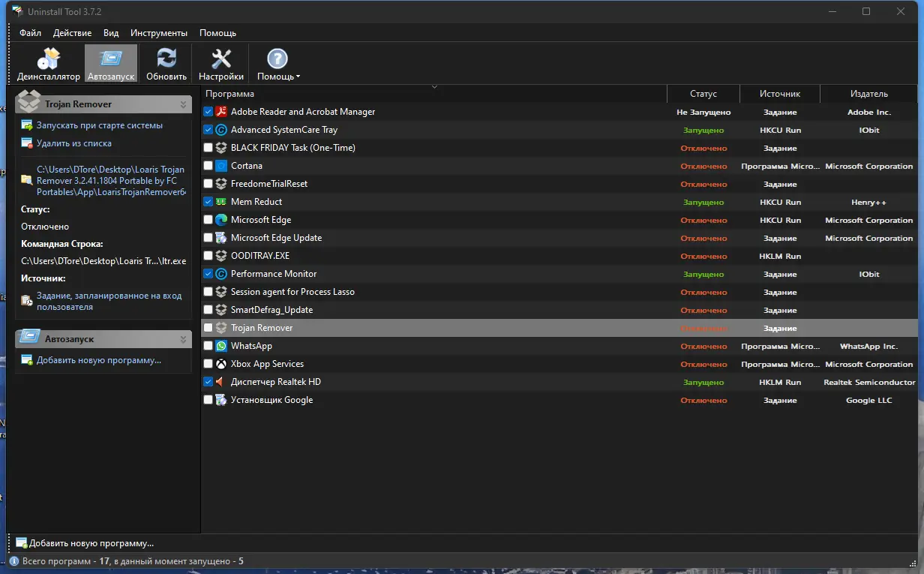The height and width of the screenshot is (574, 924).
Task: Click the Trojan Remover row icon
Action: [x=221, y=328]
